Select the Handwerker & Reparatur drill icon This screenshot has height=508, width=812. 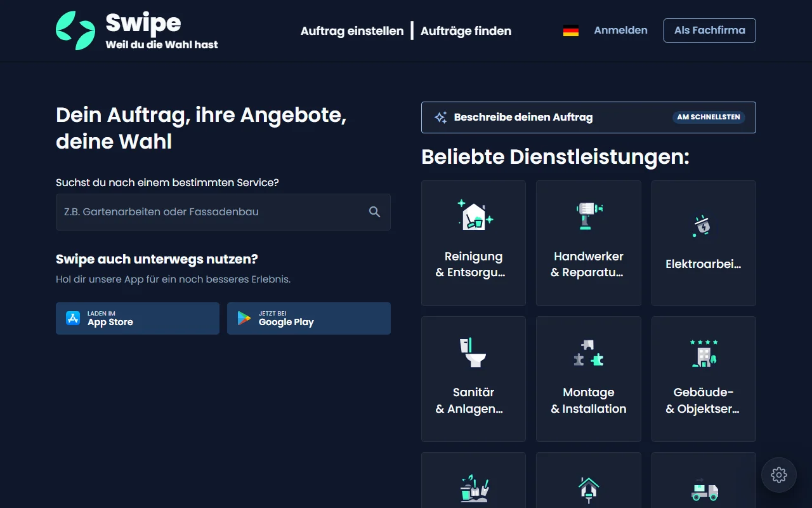(589, 215)
